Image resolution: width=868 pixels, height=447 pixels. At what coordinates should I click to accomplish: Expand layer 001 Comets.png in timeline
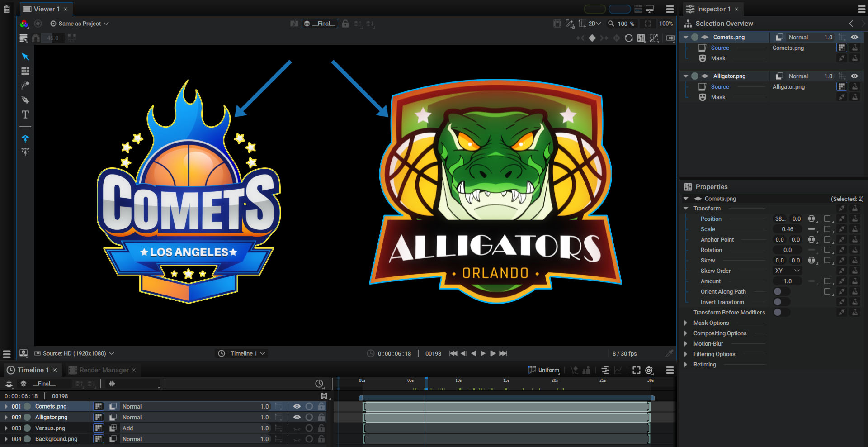(6, 406)
